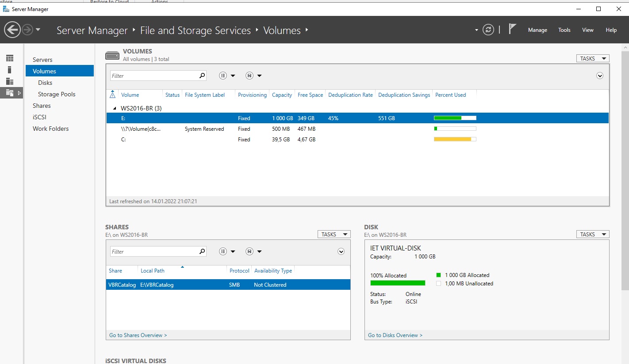The image size is (629, 364).
Task: Click the All Servers icon in left strip
Action: pos(10,81)
